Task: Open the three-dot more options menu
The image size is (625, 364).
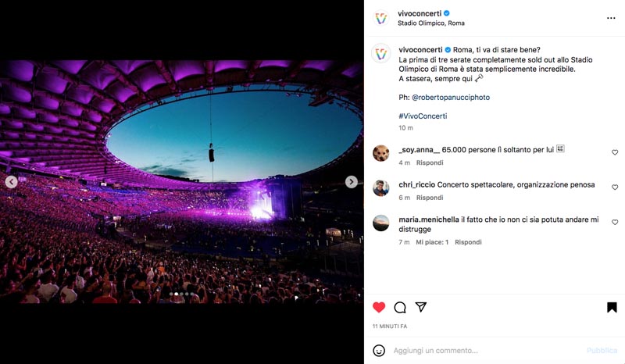Action: click(611, 18)
